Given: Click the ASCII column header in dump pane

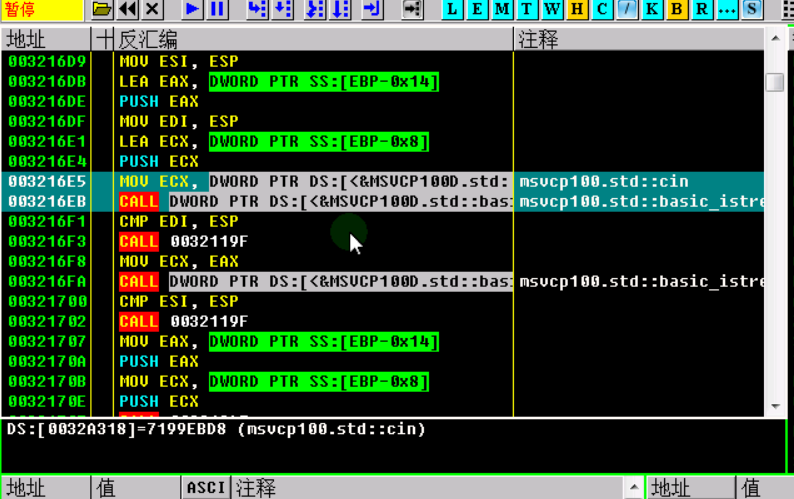Looking at the screenshot, I should point(206,487).
